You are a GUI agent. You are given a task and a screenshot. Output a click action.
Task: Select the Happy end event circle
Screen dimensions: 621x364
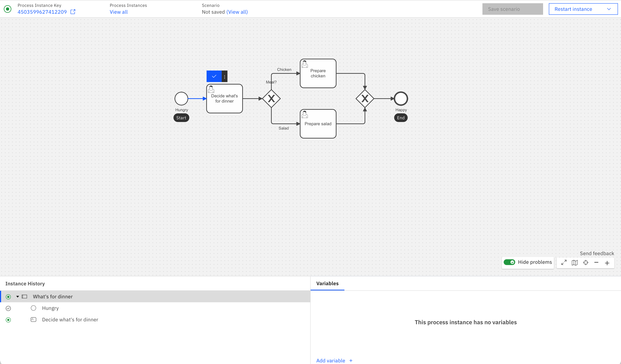pyautogui.click(x=401, y=99)
